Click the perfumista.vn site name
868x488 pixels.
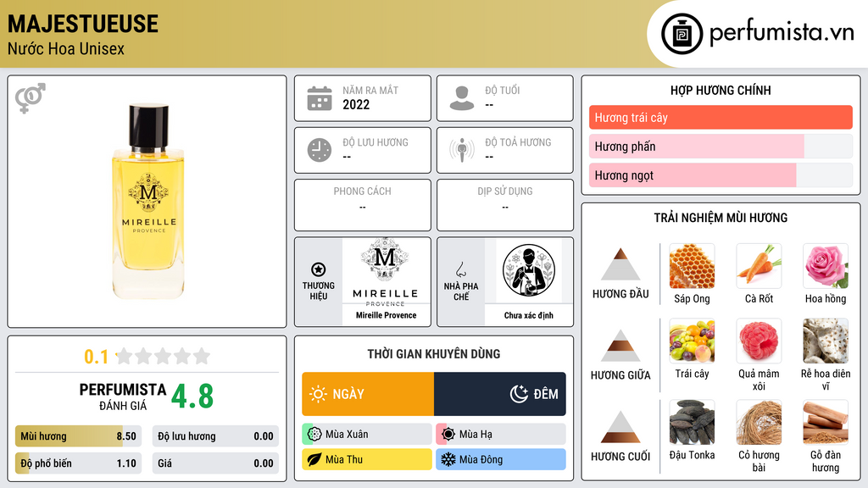(x=782, y=33)
